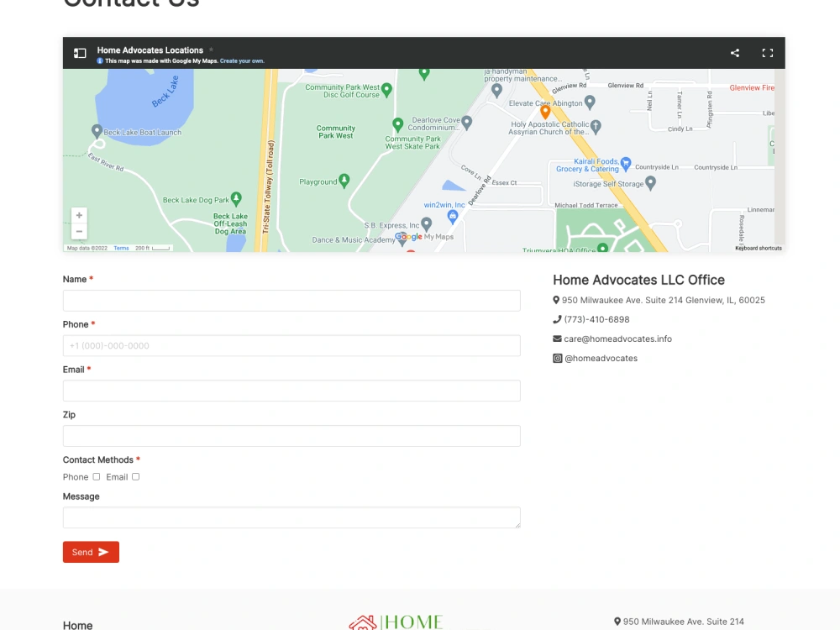Click the Beck Lake Dog Park pin
840x630 pixels.
pyautogui.click(x=236, y=199)
